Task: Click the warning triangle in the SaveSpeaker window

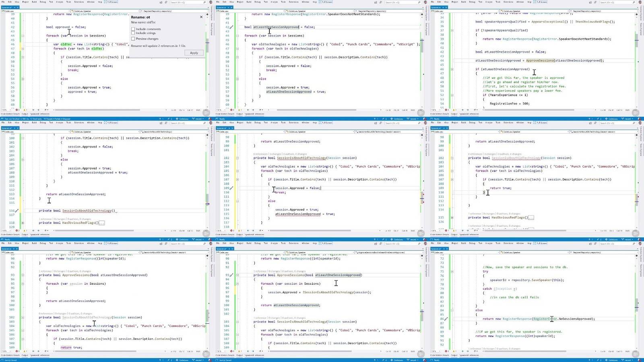Action: [454, 351]
